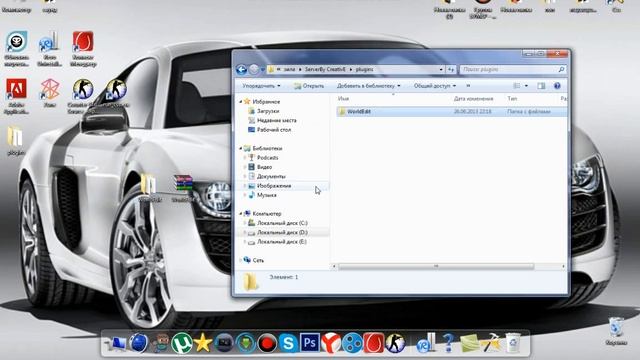The image size is (640, 360).
Task: Collapse the Библиотеки tree arrow
Action: coord(240,148)
